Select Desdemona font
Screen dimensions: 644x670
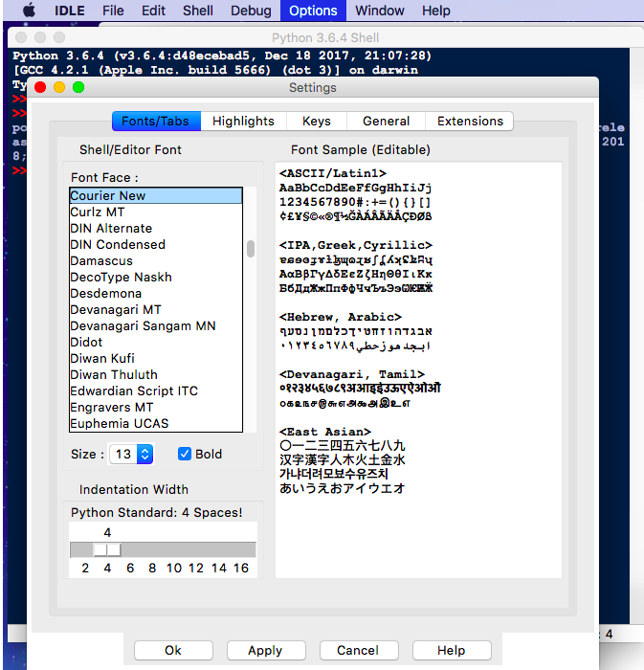(156, 294)
